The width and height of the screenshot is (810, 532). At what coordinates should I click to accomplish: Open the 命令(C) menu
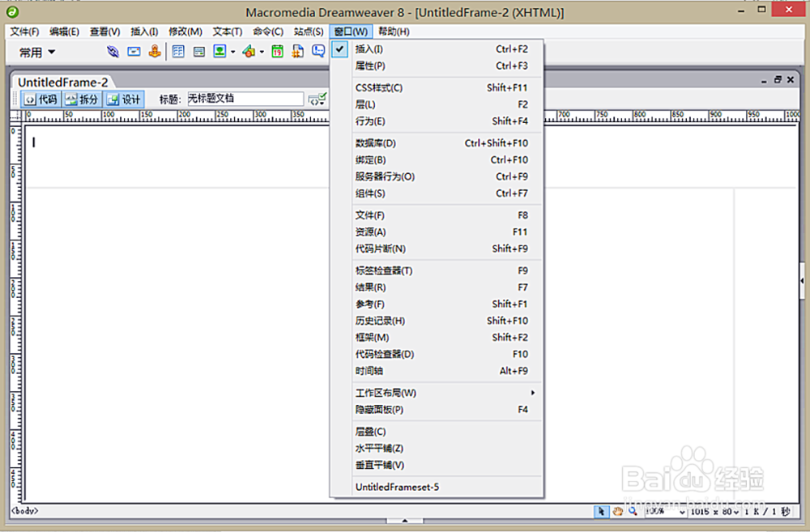tap(268, 32)
